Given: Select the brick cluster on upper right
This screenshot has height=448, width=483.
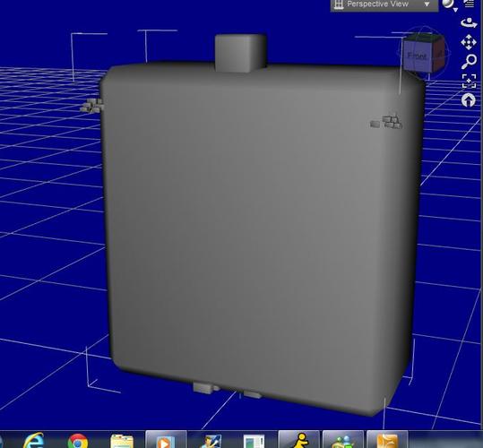Looking at the screenshot, I should click(386, 122).
